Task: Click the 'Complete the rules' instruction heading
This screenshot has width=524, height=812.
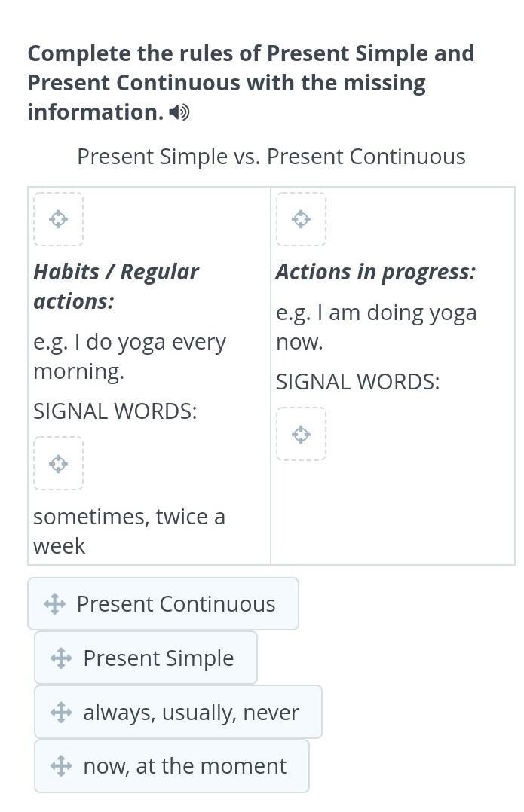Action: pos(251,82)
